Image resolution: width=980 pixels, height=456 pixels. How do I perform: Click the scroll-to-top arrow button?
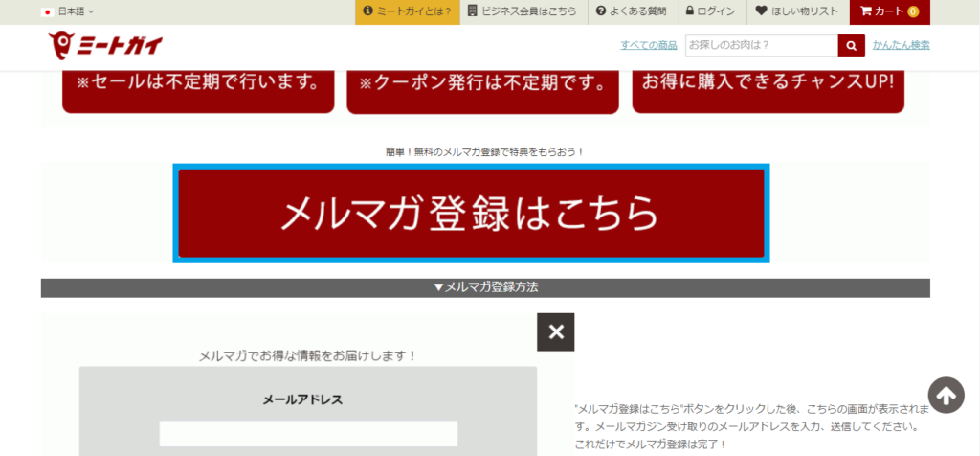point(946,395)
